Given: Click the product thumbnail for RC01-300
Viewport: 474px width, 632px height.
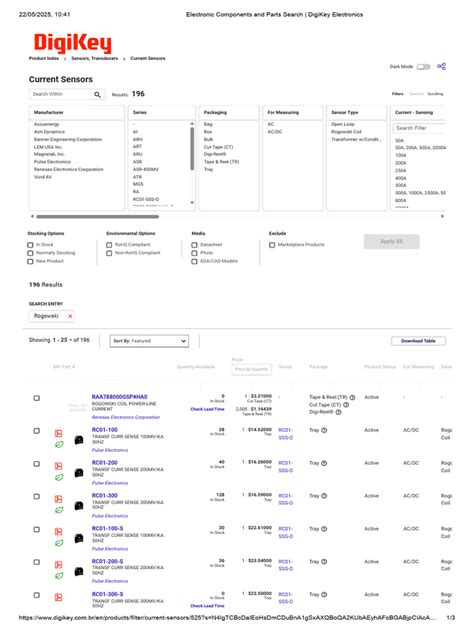Looking at the screenshot, I should [79, 505].
